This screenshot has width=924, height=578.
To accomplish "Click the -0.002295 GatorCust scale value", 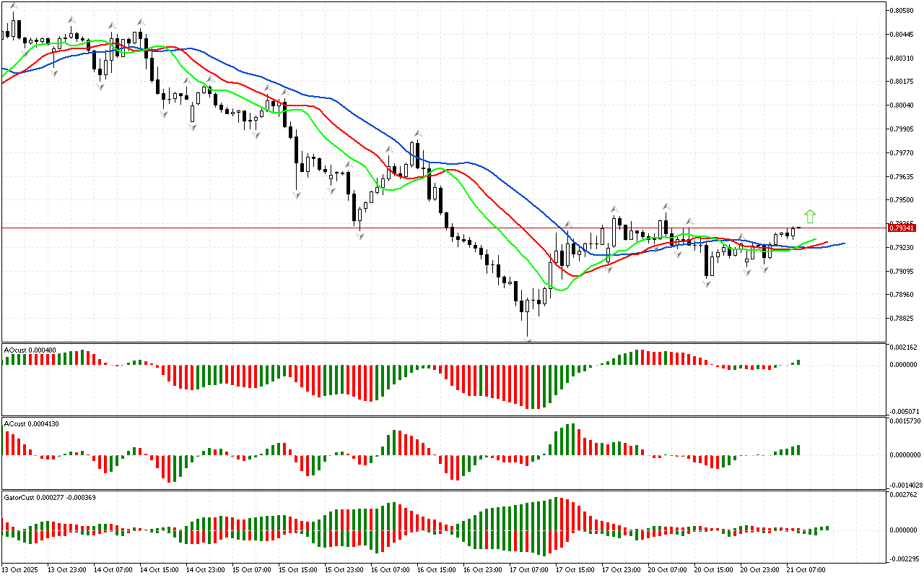I will (905, 558).
